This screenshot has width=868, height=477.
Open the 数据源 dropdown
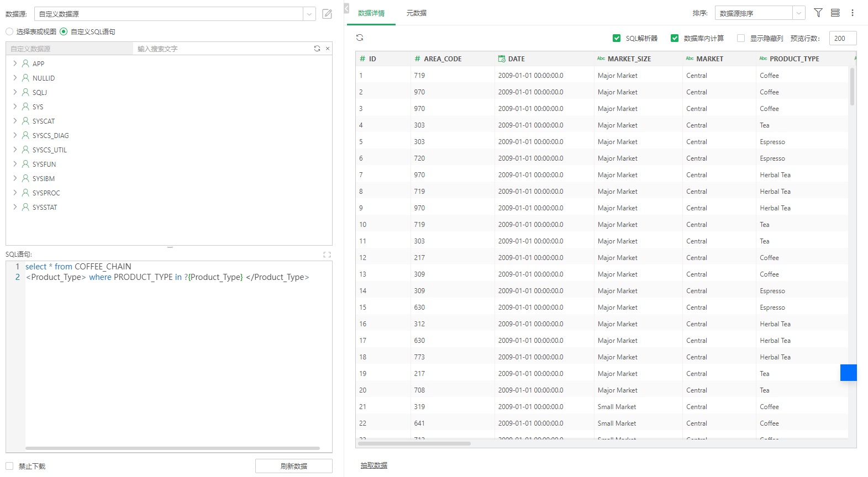[x=309, y=14]
